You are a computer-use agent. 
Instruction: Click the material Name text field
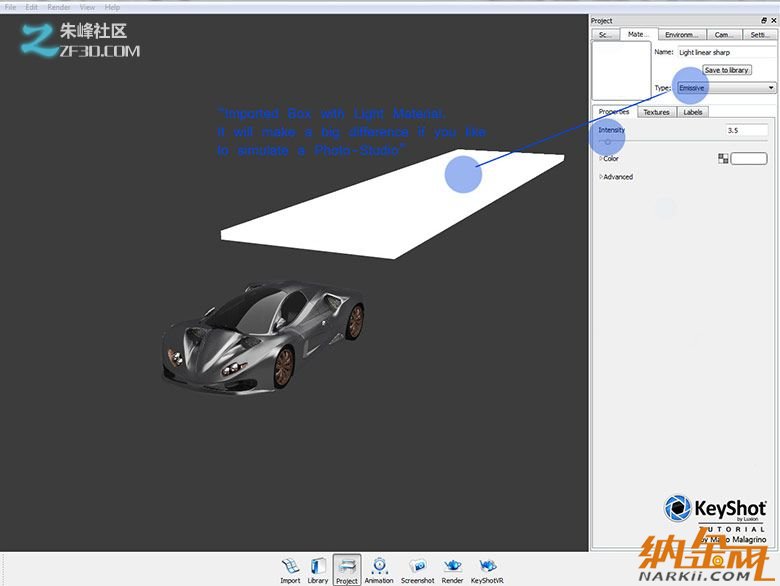(x=725, y=52)
